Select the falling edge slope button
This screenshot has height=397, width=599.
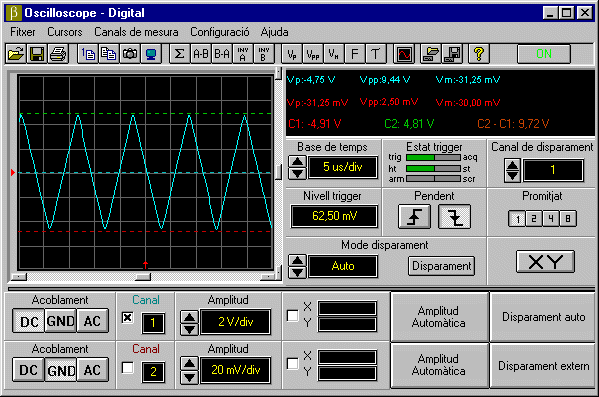[x=454, y=217]
